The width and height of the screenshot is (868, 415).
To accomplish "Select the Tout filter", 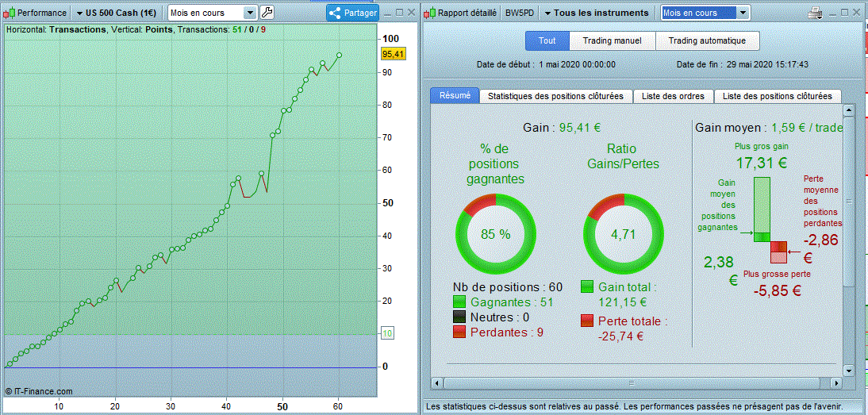I will 547,40.
